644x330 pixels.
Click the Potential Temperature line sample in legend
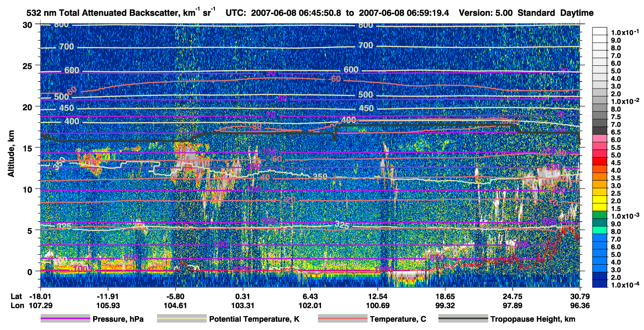182,320
